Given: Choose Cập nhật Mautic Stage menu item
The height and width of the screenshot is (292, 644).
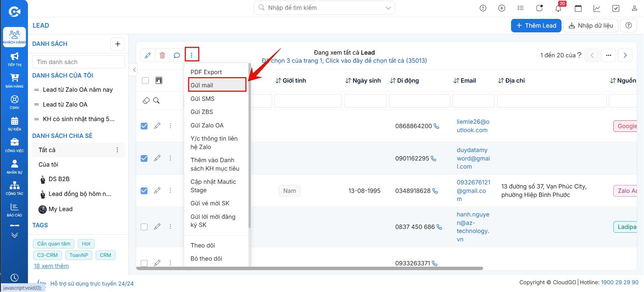Looking at the screenshot, I should pyautogui.click(x=216, y=186).
